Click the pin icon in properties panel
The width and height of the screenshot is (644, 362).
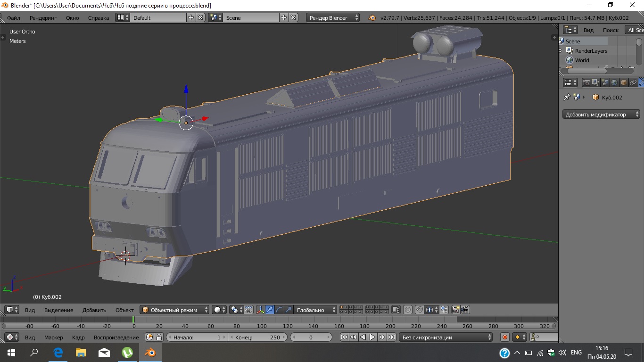coord(567,97)
